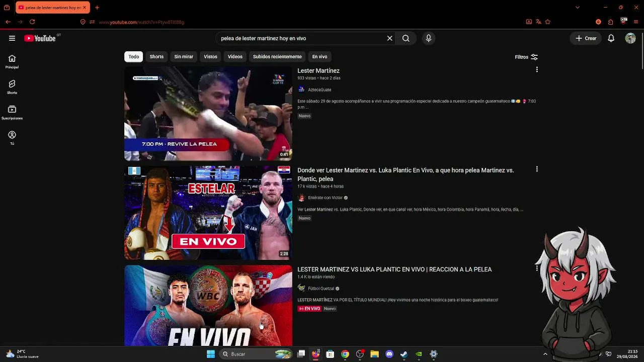Select the Vistos filter chip
The width and height of the screenshot is (644, 362).
pyautogui.click(x=210, y=57)
